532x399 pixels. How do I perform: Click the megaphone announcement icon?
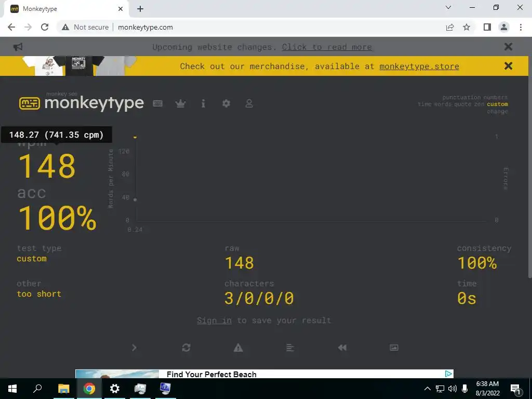(x=18, y=47)
